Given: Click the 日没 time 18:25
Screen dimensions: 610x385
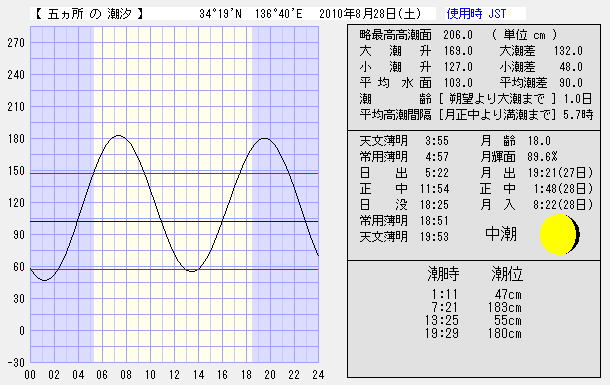Looking at the screenshot, I should coord(435,205).
